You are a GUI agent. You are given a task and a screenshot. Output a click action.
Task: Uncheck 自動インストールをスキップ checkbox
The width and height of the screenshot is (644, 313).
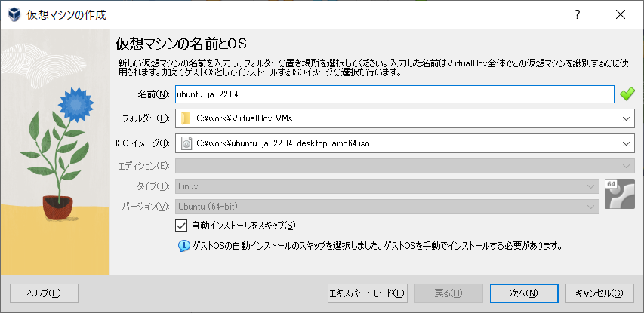pos(181,226)
